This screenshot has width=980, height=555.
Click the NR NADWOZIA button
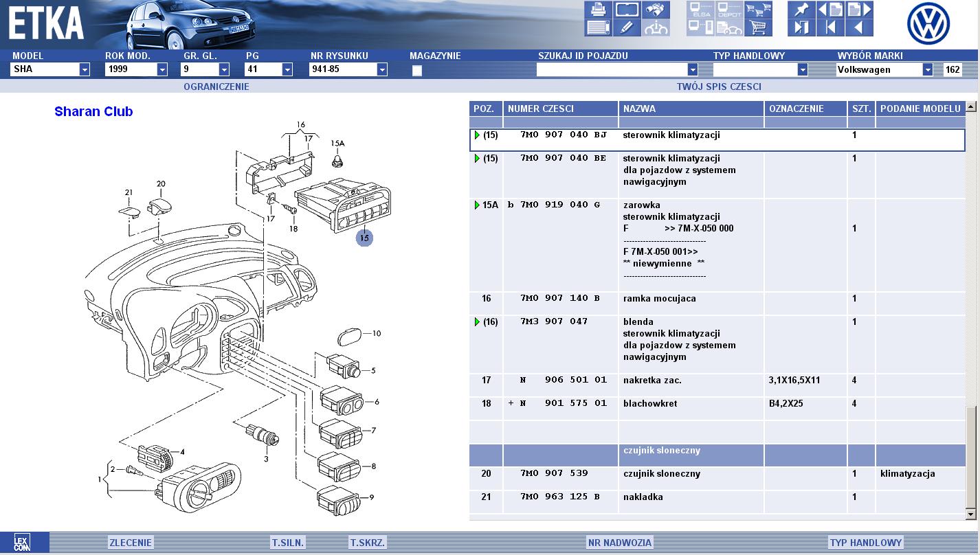tap(620, 543)
